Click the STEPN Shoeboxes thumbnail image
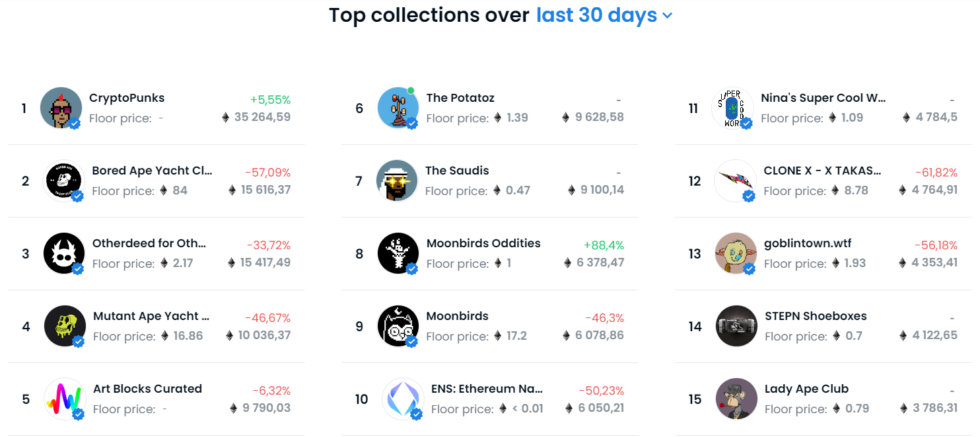Screen dimensions: 980x437 click(736, 326)
